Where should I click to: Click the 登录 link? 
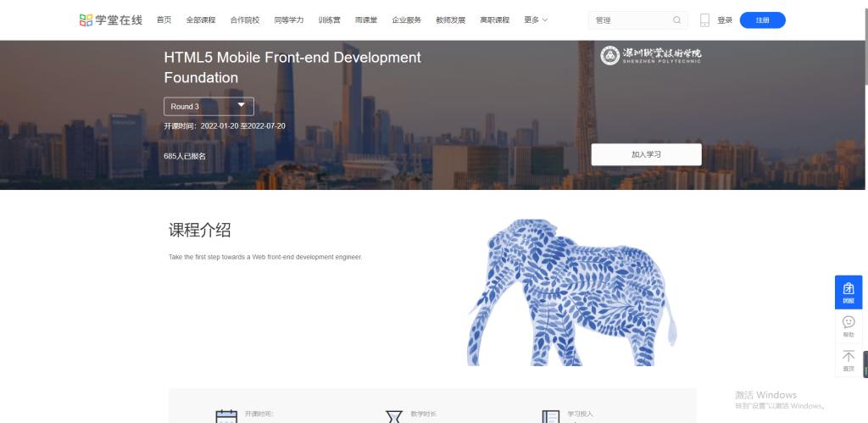pos(725,20)
